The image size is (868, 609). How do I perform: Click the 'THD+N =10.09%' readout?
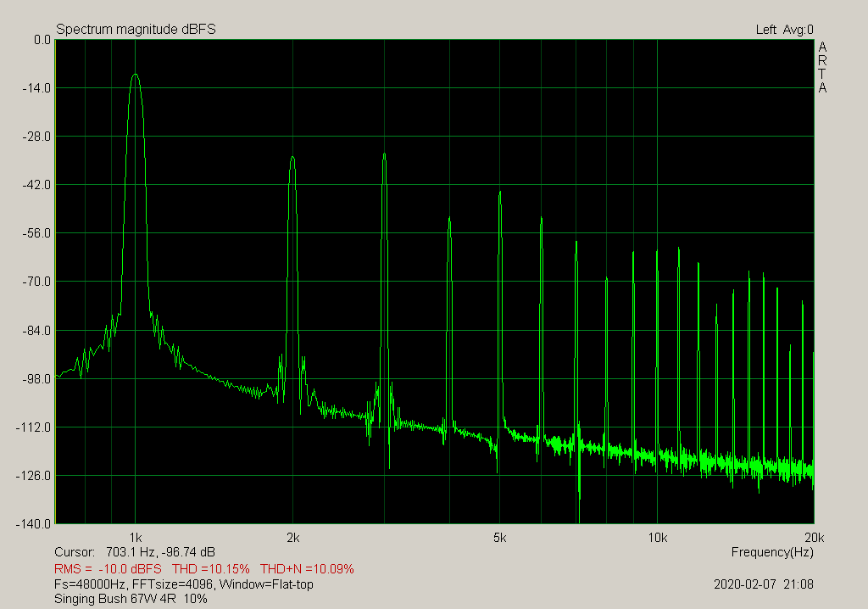[x=307, y=569]
